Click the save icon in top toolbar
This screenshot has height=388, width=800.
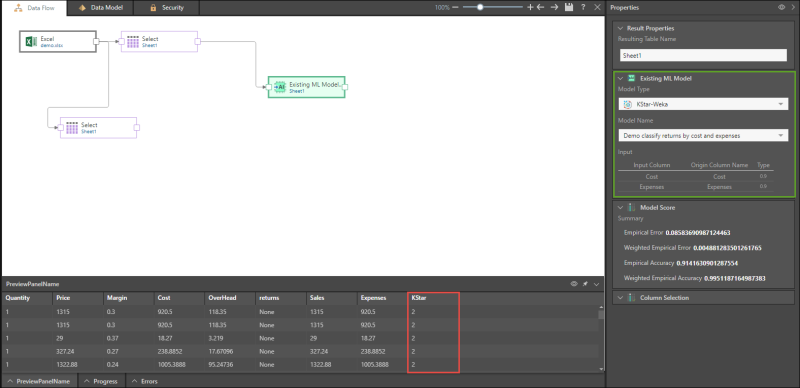pyautogui.click(x=569, y=8)
